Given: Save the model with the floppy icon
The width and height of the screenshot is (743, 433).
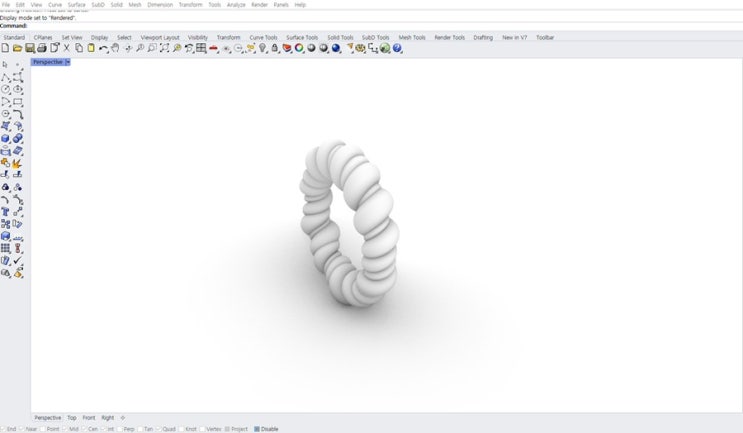Looking at the screenshot, I should coord(30,48).
